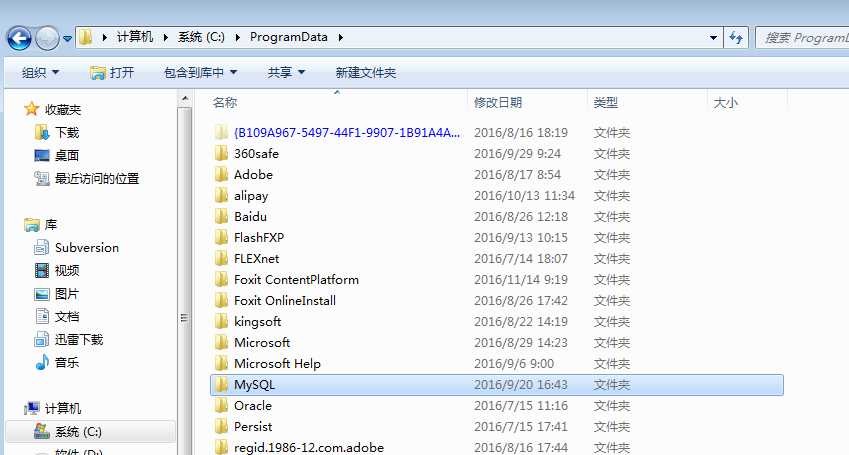Click folder icon of alipay
The height and width of the screenshot is (455, 849).
[x=221, y=196]
